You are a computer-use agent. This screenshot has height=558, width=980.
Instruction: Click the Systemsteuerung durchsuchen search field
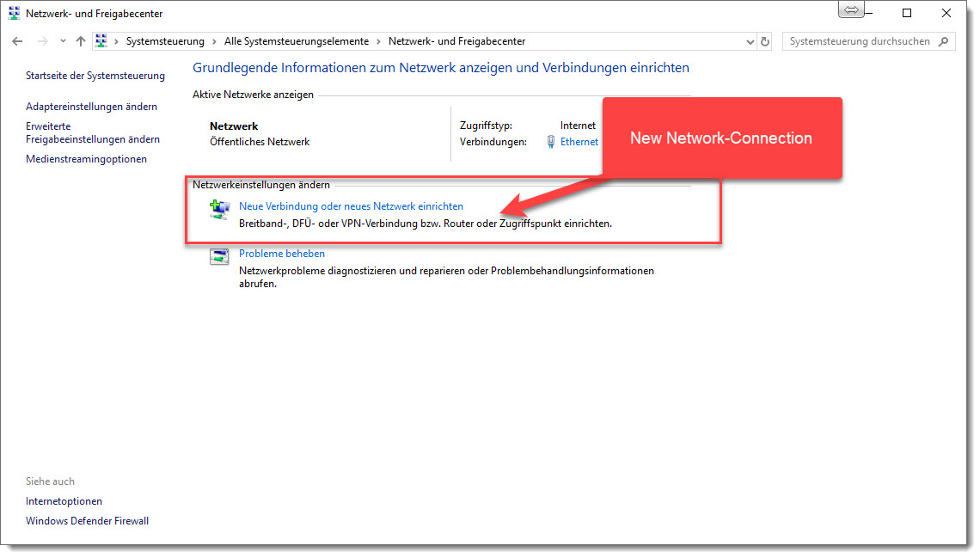[860, 41]
